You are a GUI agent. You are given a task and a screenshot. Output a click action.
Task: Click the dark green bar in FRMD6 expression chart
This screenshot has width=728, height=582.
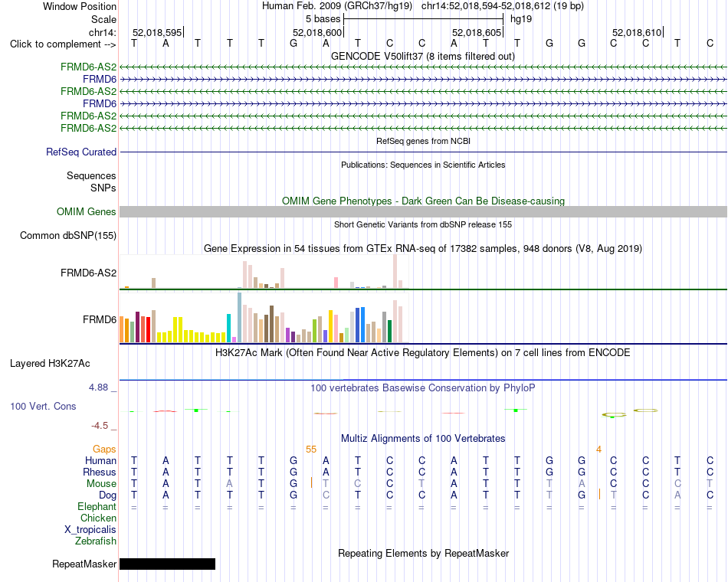(x=389, y=332)
